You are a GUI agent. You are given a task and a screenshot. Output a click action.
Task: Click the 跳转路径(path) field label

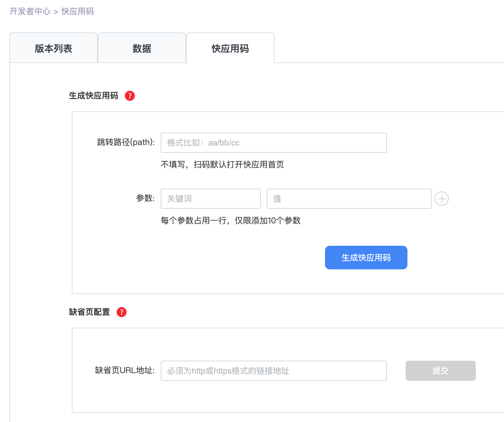[x=126, y=142]
